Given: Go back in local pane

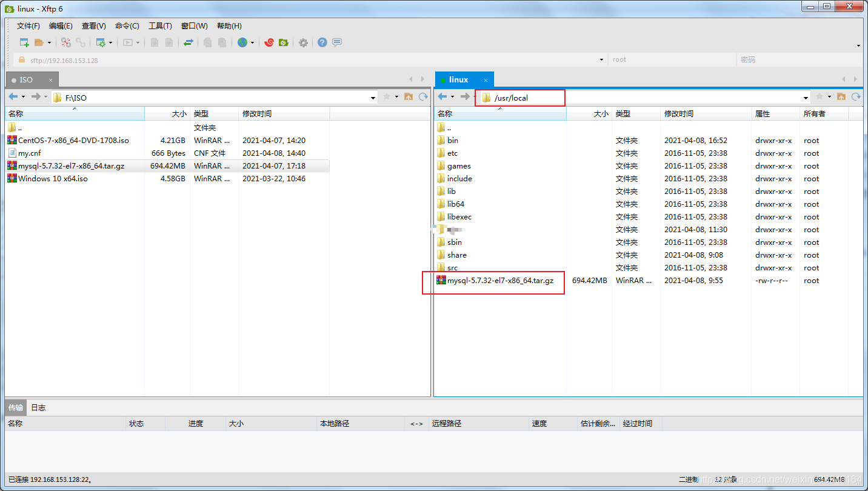Looking at the screenshot, I should coord(13,97).
